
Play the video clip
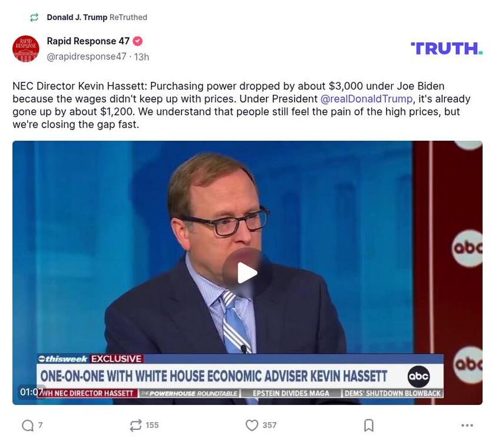[247, 273]
